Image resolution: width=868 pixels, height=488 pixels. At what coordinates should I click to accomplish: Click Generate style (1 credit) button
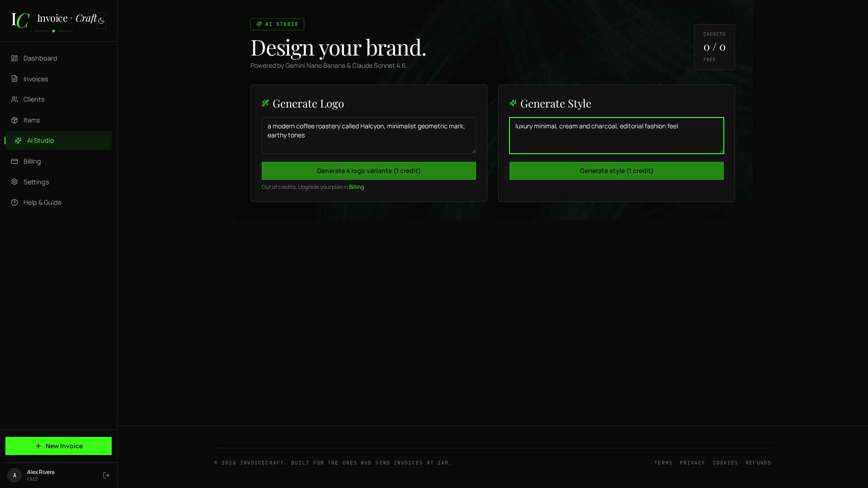[617, 171]
